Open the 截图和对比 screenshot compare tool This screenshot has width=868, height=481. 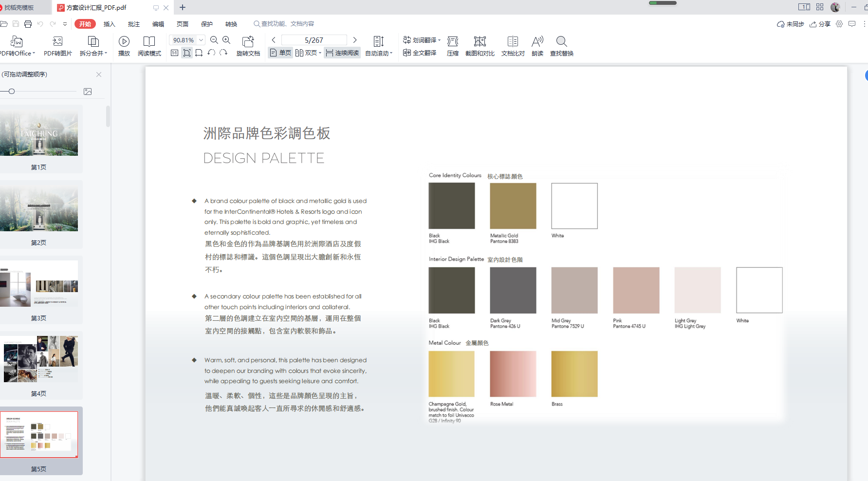pos(480,46)
